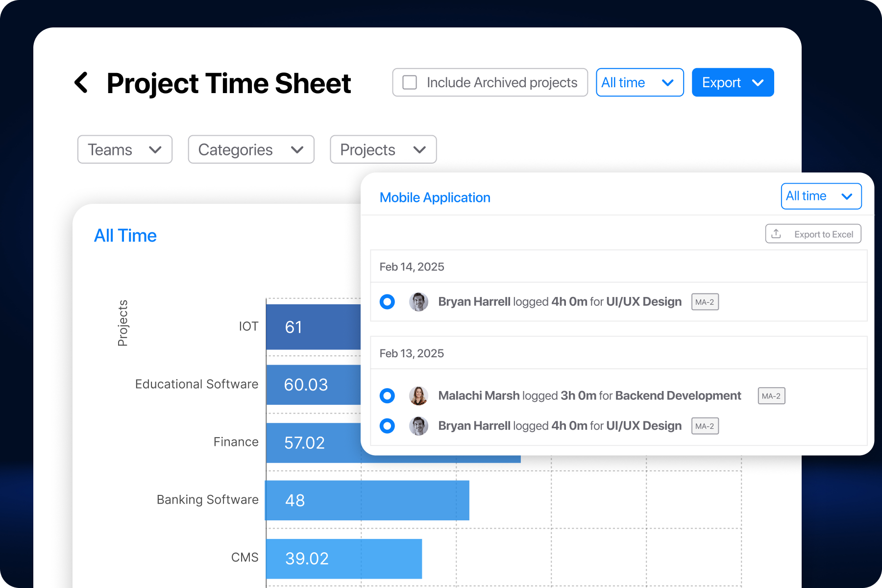This screenshot has height=588, width=882.
Task: Click Bryan Harrell's avatar in the Feb 13 entry
Action: [x=419, y=426]
